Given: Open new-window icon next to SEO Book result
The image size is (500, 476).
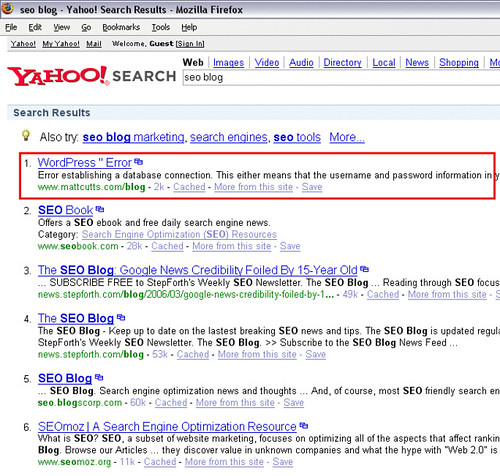Looking at the screenshot, I should point(100,209).
